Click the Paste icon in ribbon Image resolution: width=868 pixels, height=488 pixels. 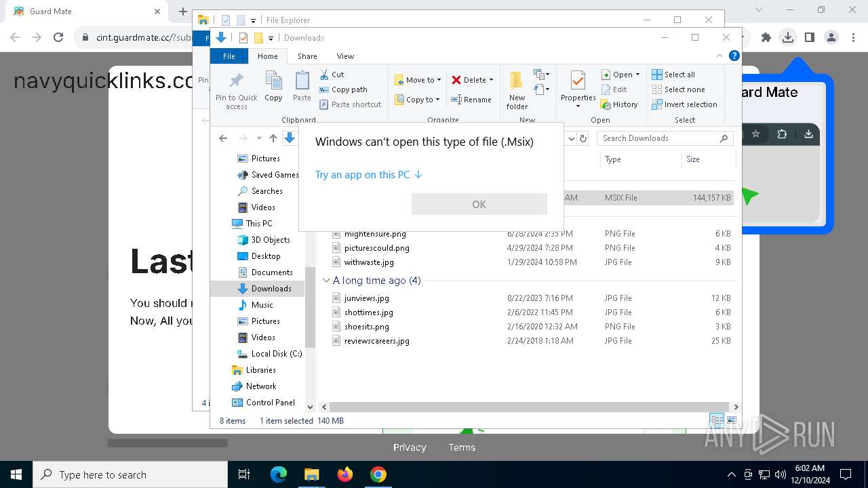[x=302, y=81]
